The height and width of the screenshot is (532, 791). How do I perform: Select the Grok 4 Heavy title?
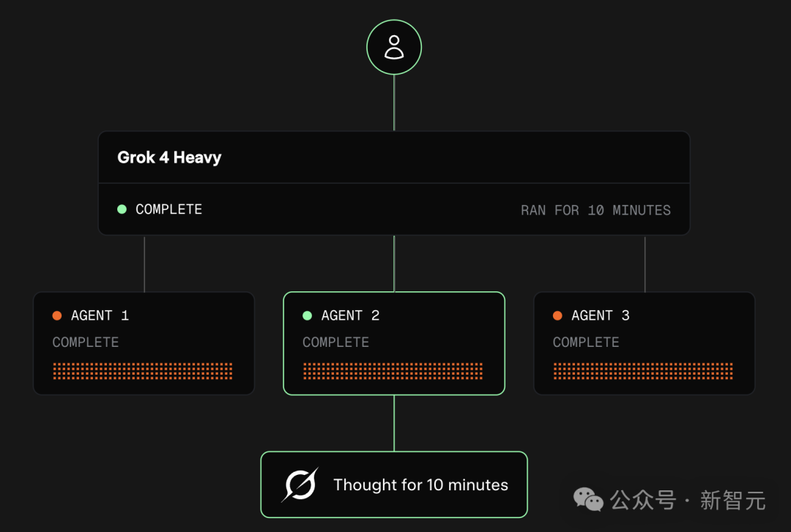click(169, 157)
